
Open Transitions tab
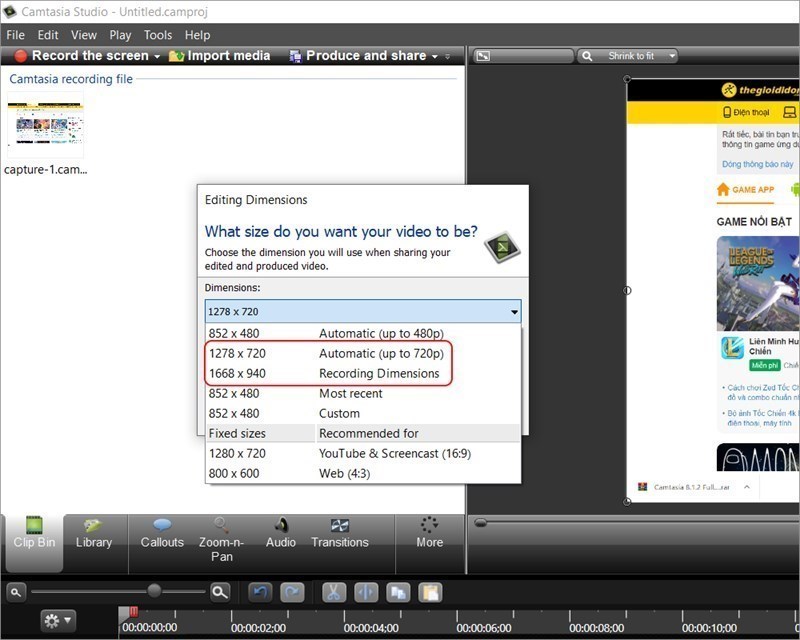[340, 533]
